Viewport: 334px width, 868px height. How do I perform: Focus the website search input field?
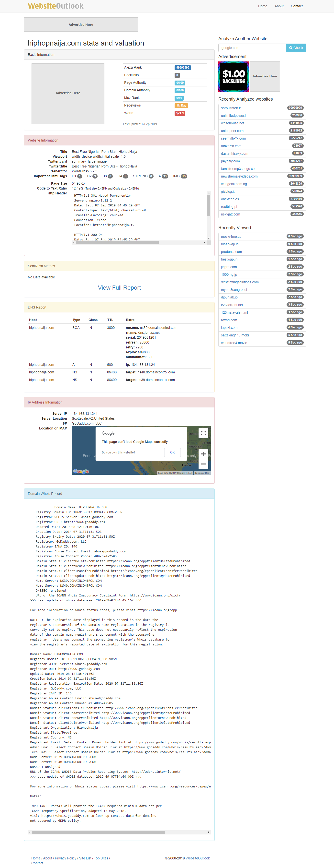pos(252,48)
